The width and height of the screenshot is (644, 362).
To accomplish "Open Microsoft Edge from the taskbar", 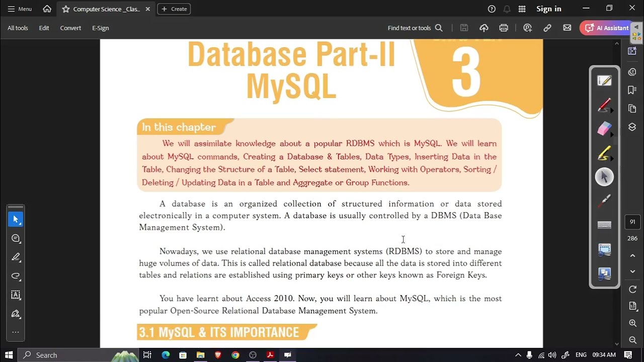I will pyautogui.click(x=166, y=355).
